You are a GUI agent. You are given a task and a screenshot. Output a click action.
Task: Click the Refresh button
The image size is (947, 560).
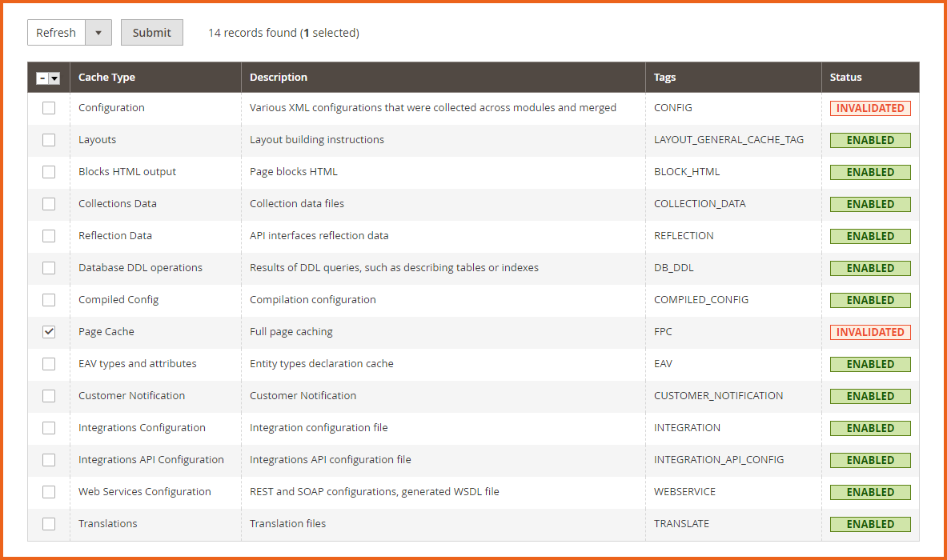pyautogui.click(x=55, y=32)
